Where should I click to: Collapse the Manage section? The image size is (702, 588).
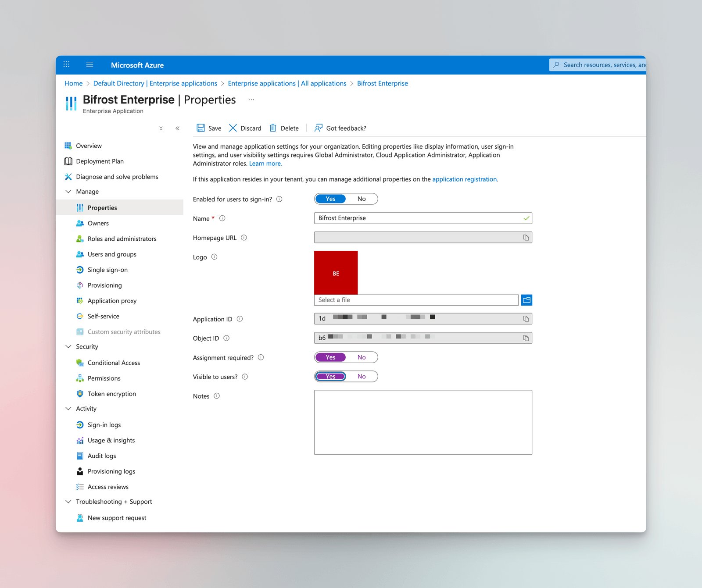coord(68,192)
